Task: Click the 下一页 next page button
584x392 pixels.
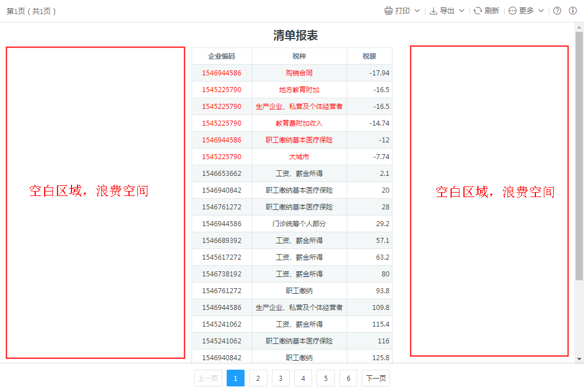Action: [x=376, y=379]
